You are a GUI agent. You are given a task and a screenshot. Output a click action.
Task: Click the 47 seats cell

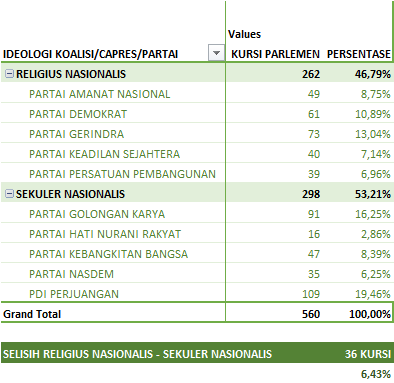point(314,254)
